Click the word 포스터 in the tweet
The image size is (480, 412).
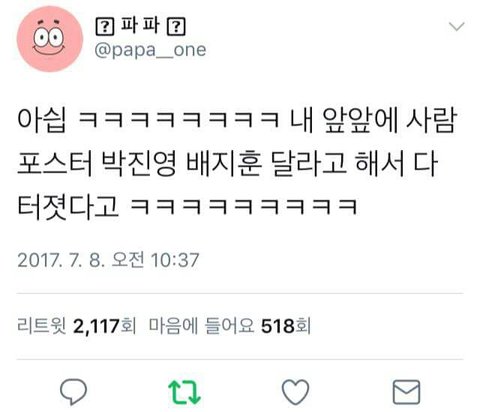54,164
